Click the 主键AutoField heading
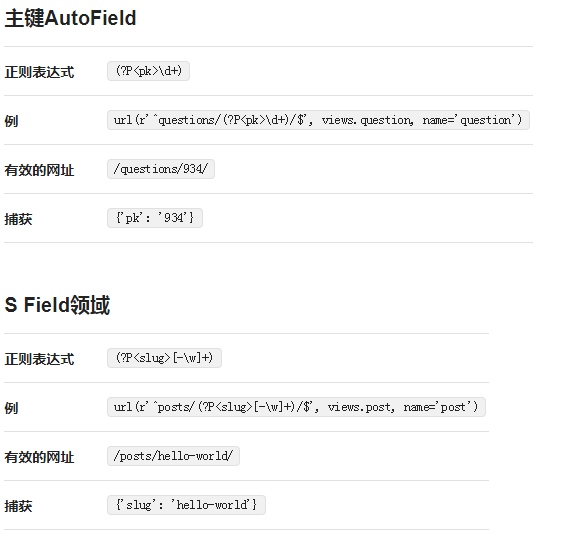568x541 pixels. click(70, 18)
